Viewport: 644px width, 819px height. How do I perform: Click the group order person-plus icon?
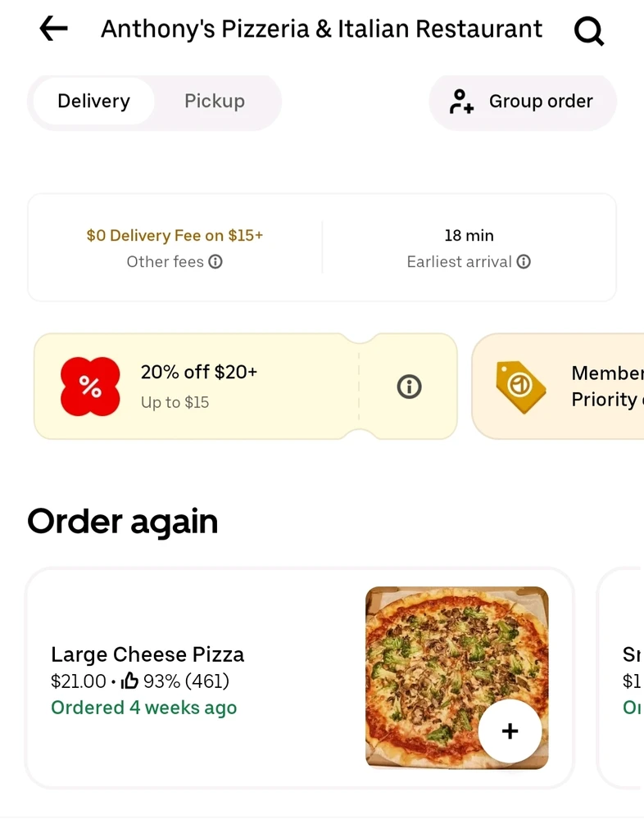(461, 102)
